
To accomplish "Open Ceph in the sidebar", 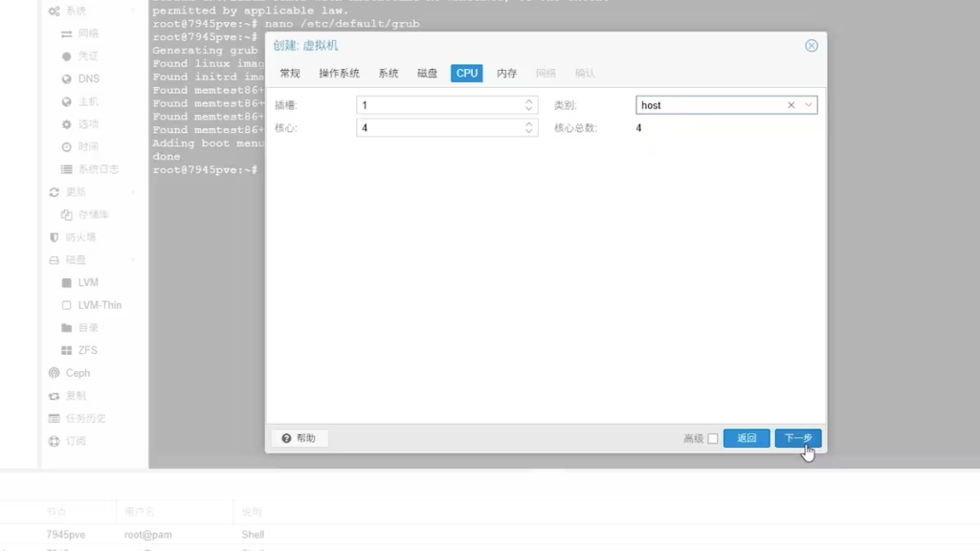I will pos(78,373).
